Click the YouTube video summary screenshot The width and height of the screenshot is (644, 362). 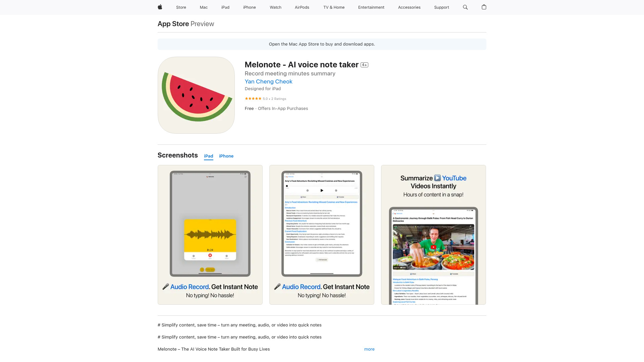pyautogui.click(x=433, y=235)
